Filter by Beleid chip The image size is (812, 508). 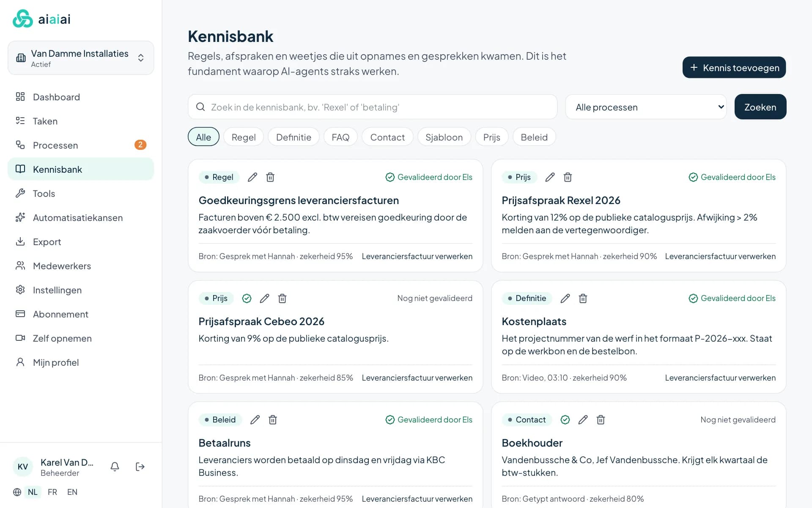[534, 137]
